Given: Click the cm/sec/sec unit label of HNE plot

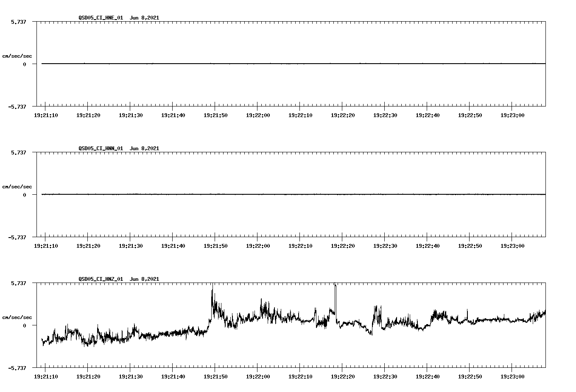Looking at the screenshot, I should 17,56.
